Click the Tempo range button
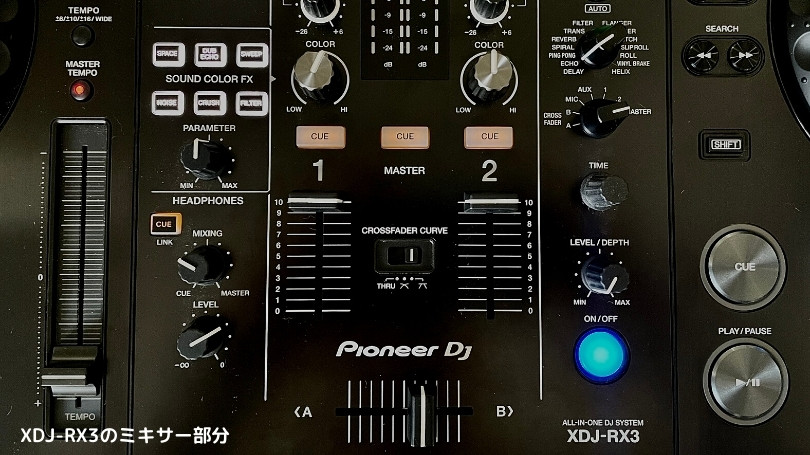This screenshot has height=455, width=810. coord(82,36)
